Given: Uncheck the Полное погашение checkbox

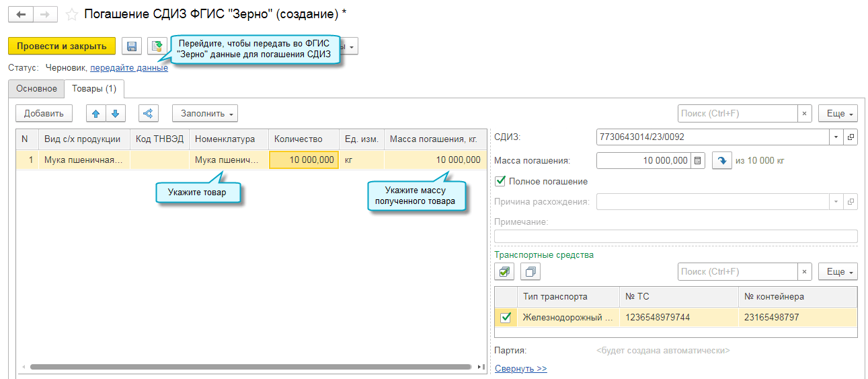Looking at the screenshot, I should point(500,181).
